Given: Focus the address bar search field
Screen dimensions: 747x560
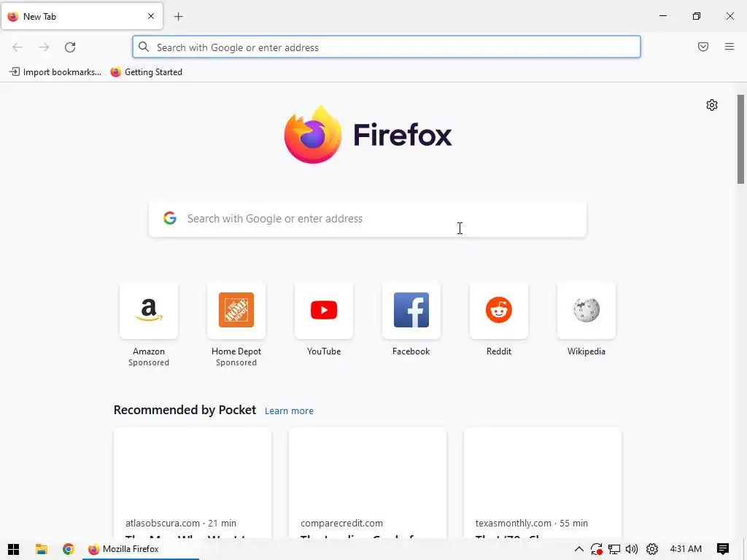Looking at the screenshot, I should [387, 47].
